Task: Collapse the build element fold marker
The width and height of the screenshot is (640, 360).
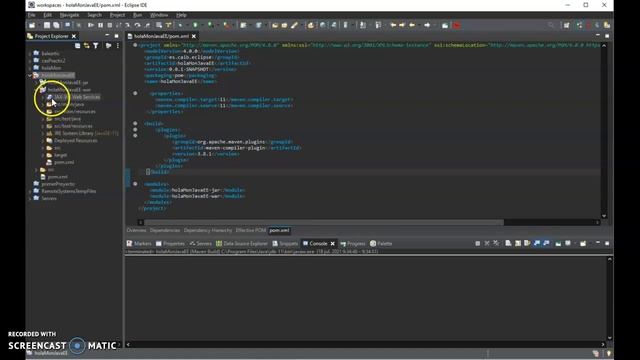Action: [x=135, y=123]
